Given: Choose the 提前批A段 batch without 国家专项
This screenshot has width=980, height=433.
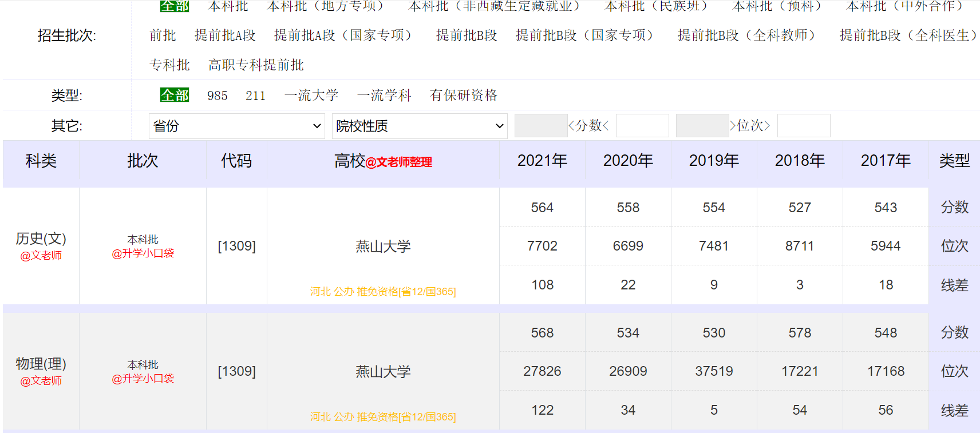Looking at the screenshot, I should click(225, 35).
